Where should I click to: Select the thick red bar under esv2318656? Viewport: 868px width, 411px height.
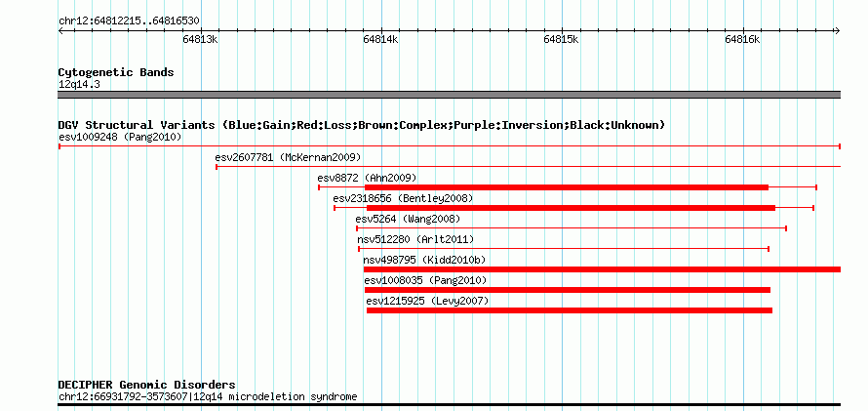coord(571,208)
